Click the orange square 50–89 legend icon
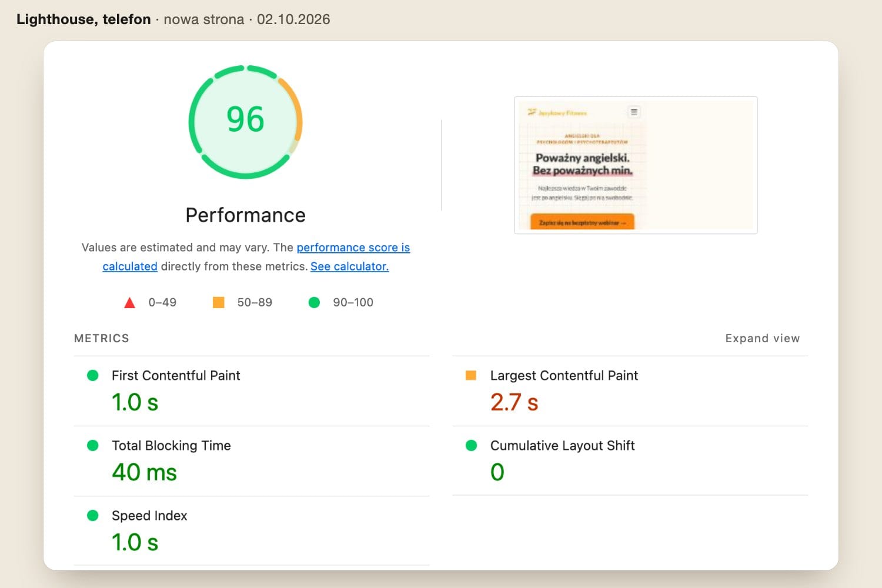882x588 pixels. point(218,302)
